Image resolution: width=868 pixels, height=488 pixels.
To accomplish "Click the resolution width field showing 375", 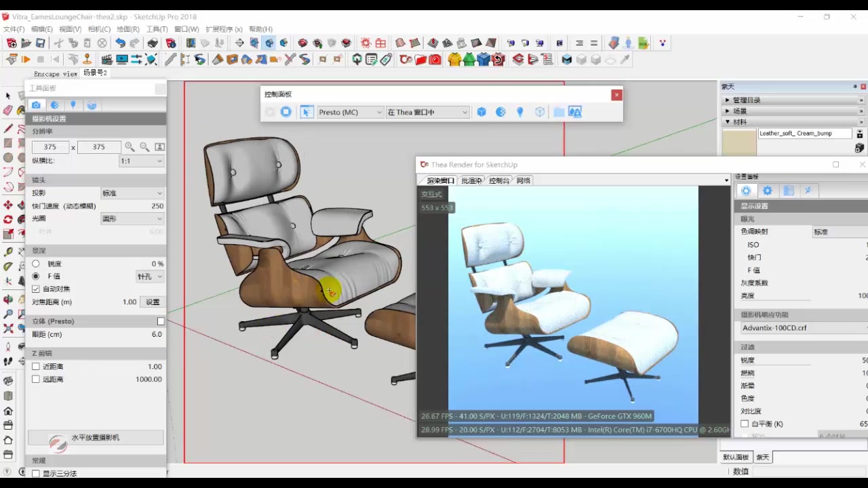I will tap(50, 146).
